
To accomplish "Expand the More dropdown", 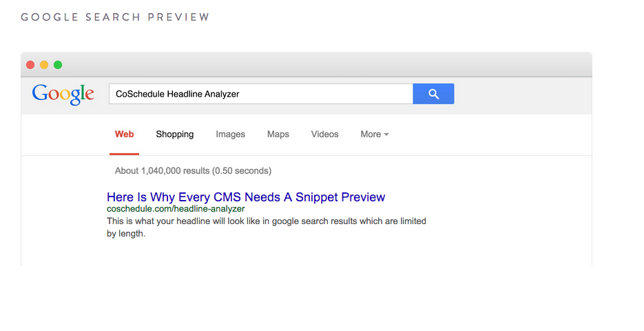I will (375, 134).
